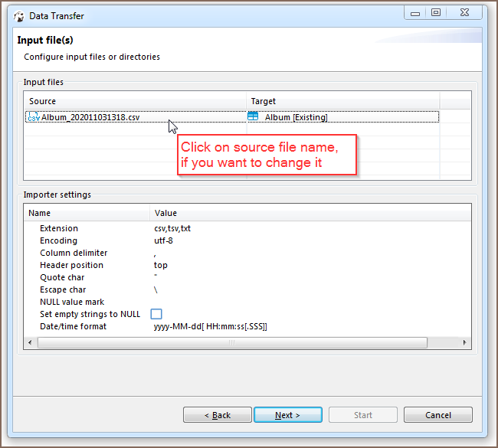
Task: Select the Album [Existing] target cell
Action: pyautogui.click(x=296, y=117)
